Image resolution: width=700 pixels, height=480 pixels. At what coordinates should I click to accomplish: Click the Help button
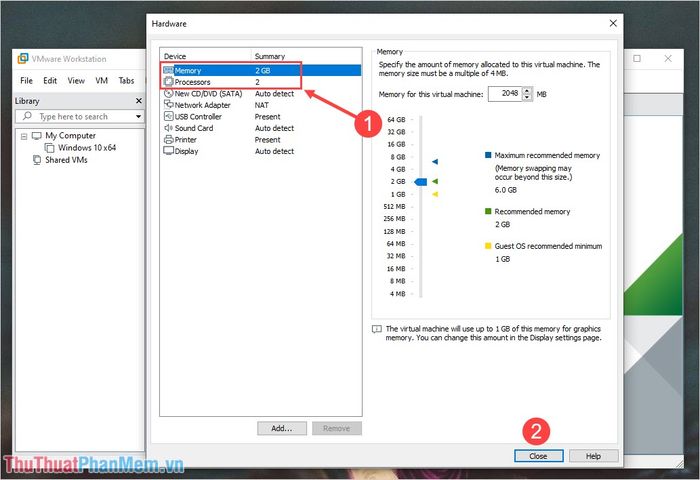point(593,456)
